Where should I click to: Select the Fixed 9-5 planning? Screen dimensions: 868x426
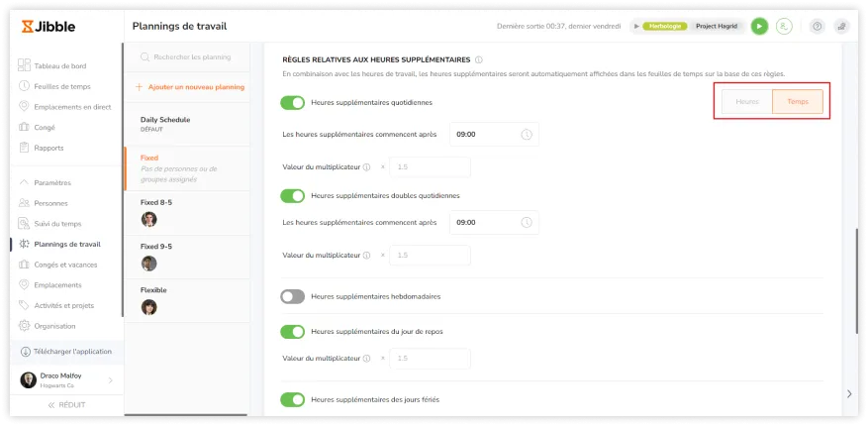[x=187, y=257]
